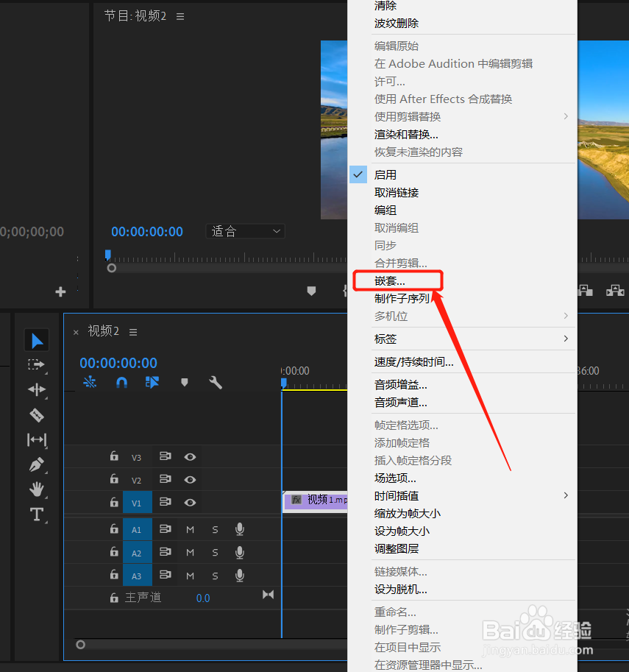Hide V2 track output eye
The image size is (629, 672).
[x=191, y=480]
